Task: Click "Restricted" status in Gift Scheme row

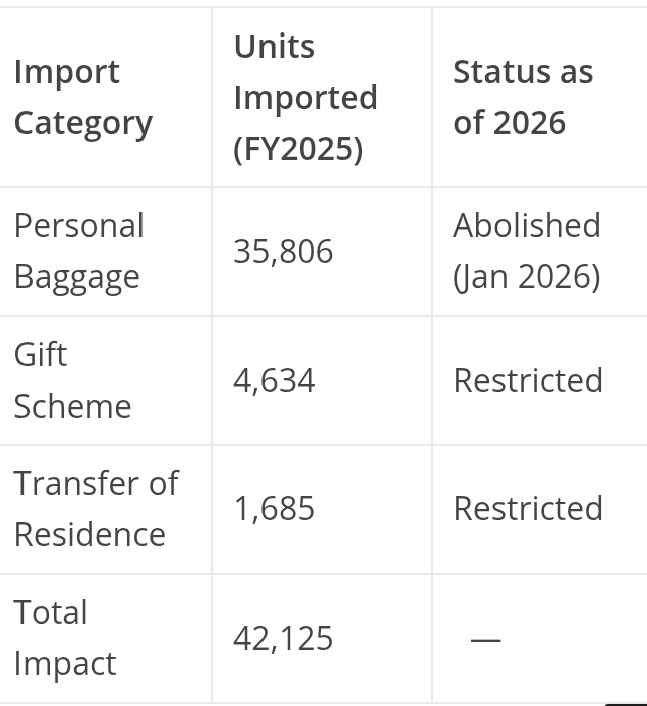Action: pyautogui.click(x=528, y=380)
